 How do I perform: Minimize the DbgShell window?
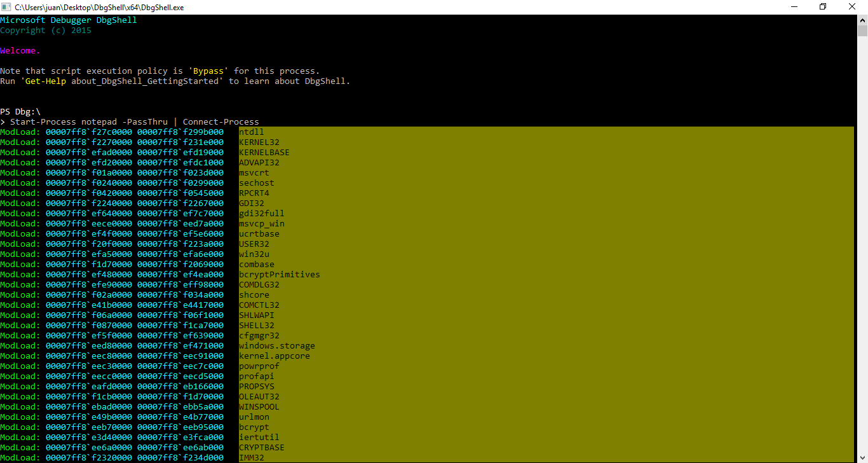(794, 7)
